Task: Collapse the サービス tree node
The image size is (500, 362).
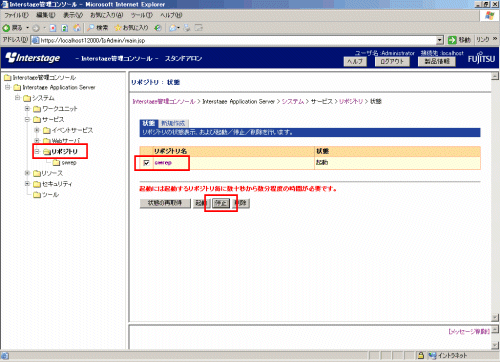Action: (27, 119)
